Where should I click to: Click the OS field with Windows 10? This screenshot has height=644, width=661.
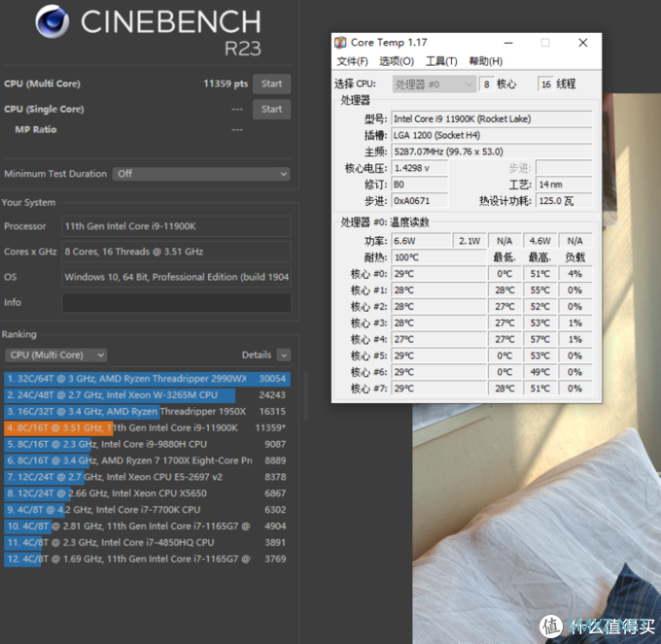pos(176,277)
